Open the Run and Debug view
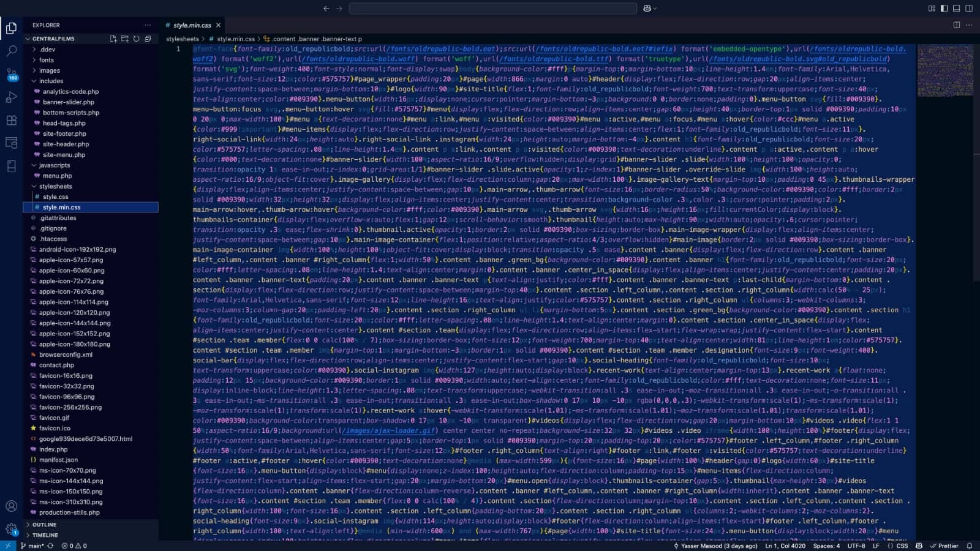Viewport: 980px width, 551px height. 11,97
